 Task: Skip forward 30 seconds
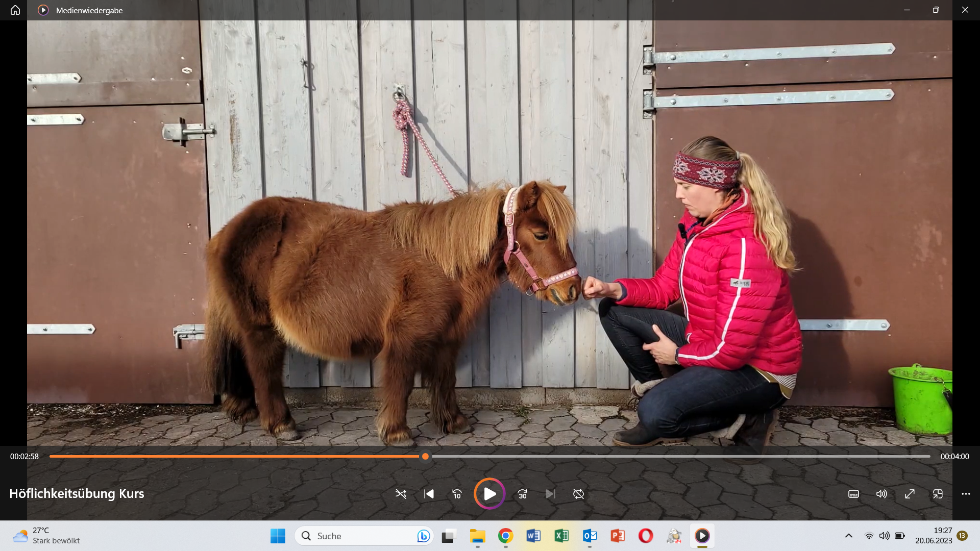522,494
